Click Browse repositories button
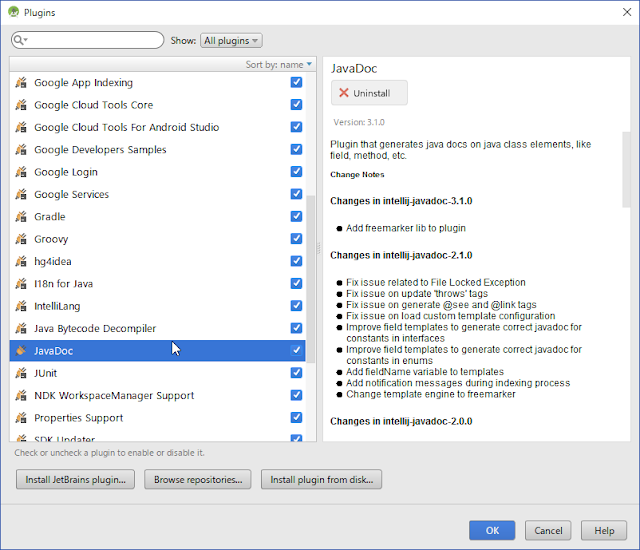Image resolution: width=640 pixels, height=550 pixels. [x=198, y=479]
